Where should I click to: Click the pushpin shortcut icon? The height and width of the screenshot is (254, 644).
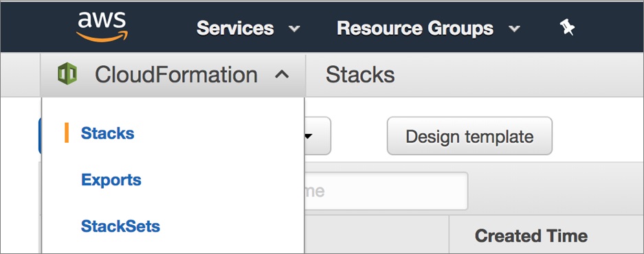coord(568,28)
